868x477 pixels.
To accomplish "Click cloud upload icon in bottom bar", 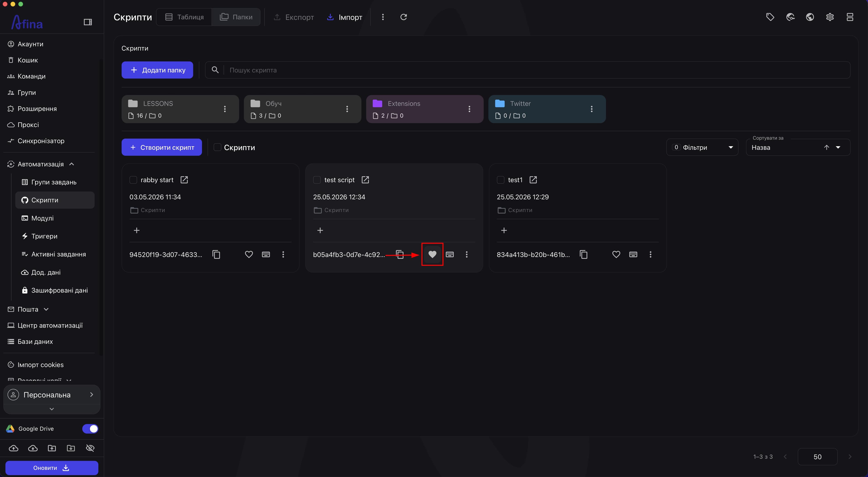I will (x=14, y=448).
